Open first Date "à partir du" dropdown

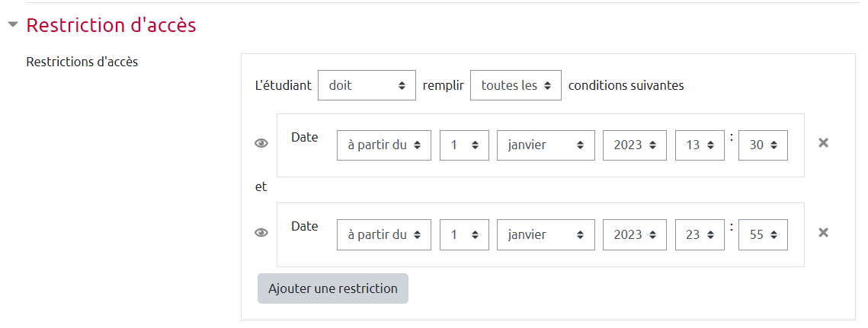tap(383, 145)
